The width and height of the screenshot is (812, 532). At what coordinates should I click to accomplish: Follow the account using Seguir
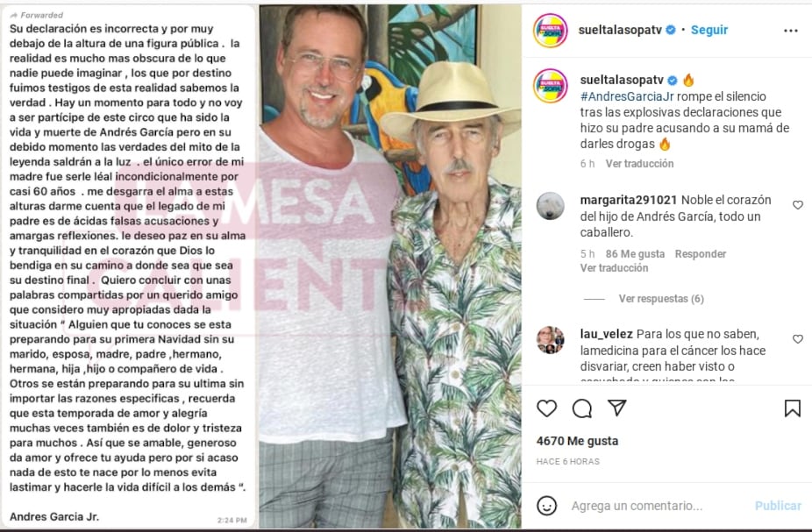point(709,30)
